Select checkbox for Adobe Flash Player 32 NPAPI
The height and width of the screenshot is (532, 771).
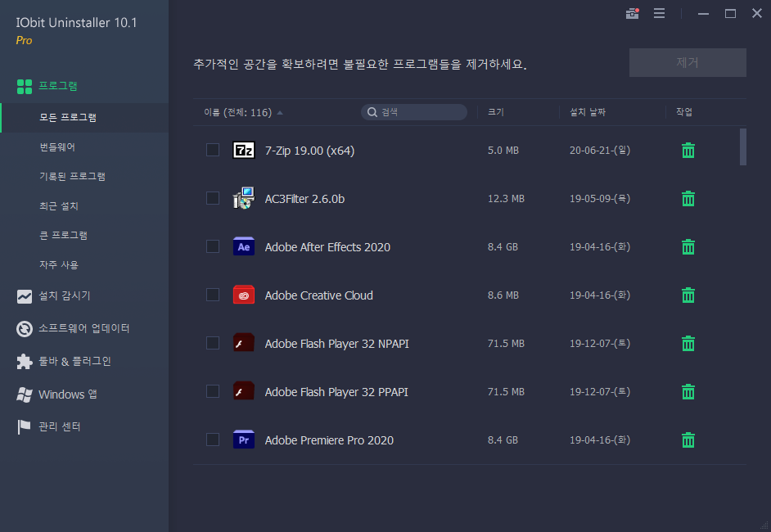pos(213,343)
